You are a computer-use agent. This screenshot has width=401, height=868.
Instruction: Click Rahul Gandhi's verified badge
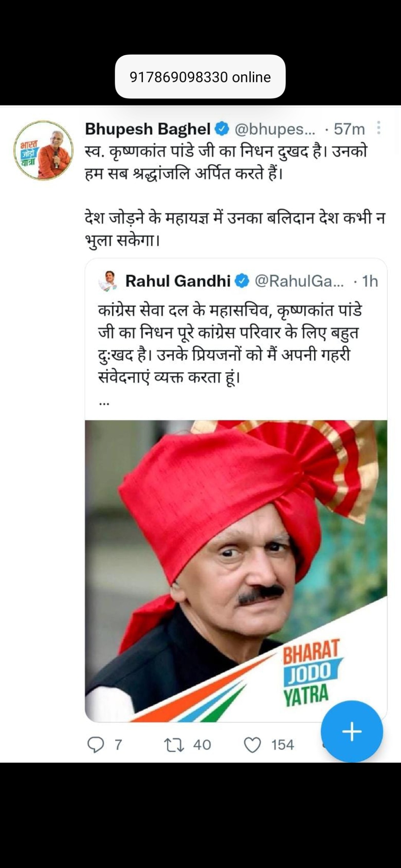coord(242,281)
